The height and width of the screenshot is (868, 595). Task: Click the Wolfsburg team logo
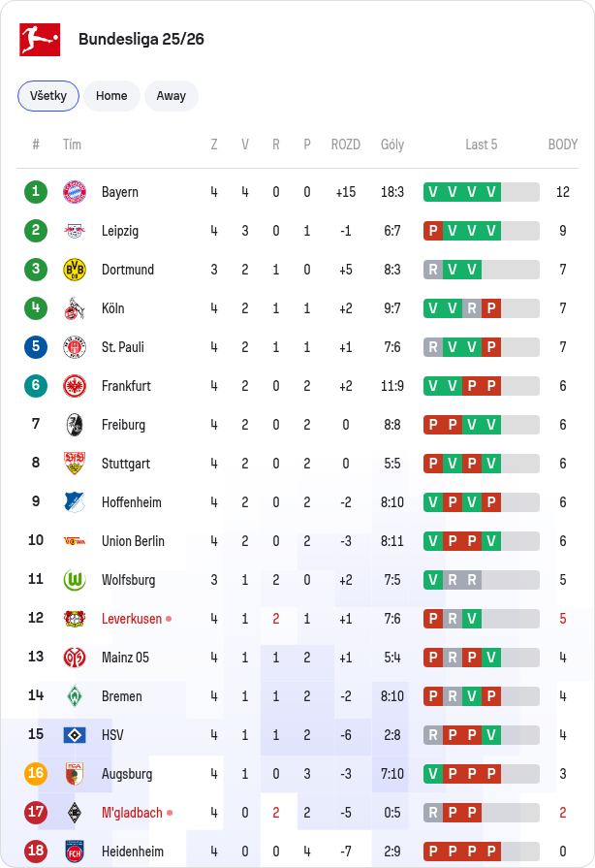coord(75,580)
